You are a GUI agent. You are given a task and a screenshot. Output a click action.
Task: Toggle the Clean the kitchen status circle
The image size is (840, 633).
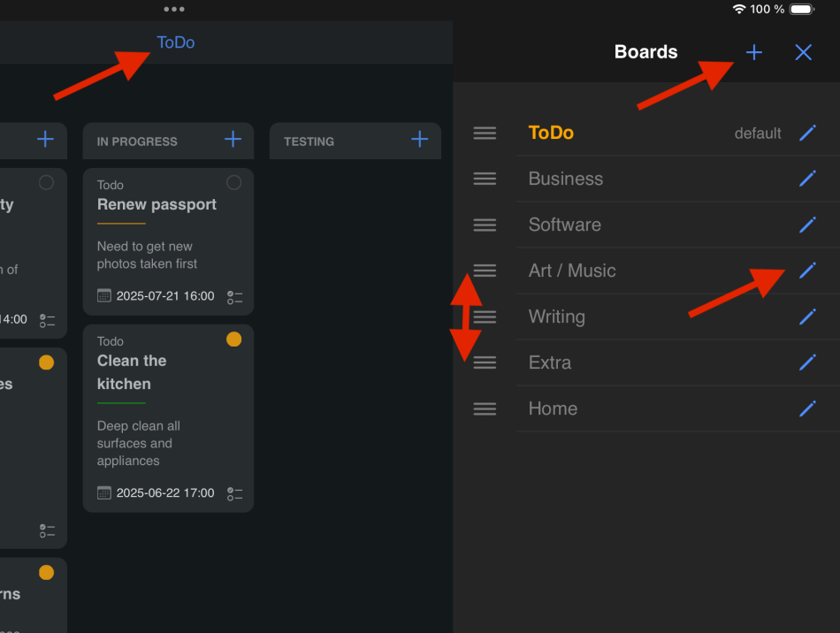(233, 339)
